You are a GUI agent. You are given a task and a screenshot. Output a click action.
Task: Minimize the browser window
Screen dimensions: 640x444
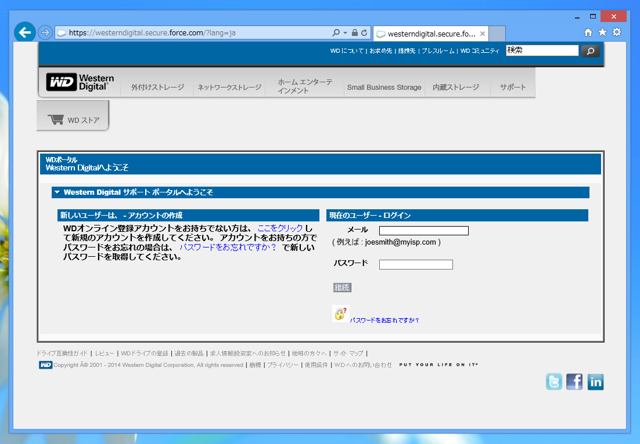pyautogui.click(x=577, y=17)
